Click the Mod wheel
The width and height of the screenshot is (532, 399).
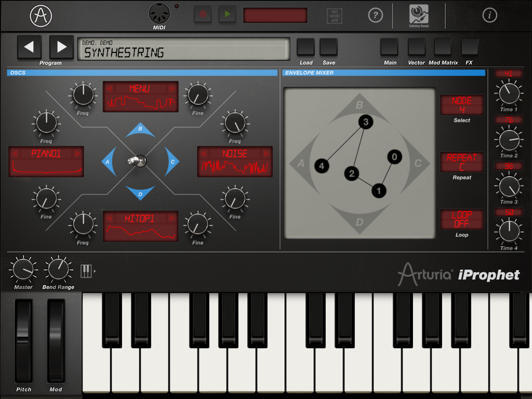[x=56, y=341]
